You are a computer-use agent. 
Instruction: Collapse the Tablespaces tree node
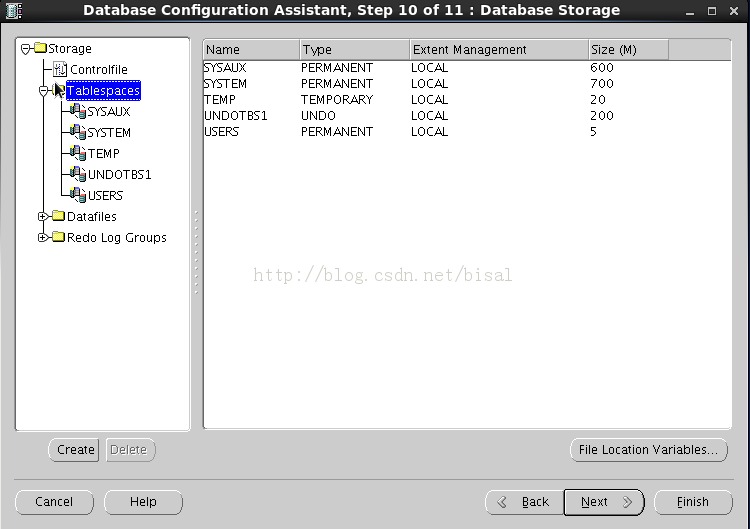click(x=43, y=90)
